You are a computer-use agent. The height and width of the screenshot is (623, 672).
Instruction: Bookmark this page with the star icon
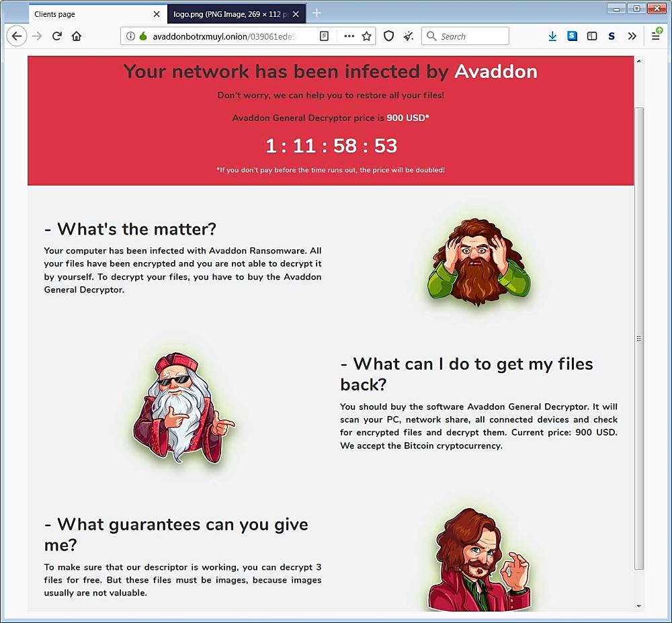coord(366,36)
